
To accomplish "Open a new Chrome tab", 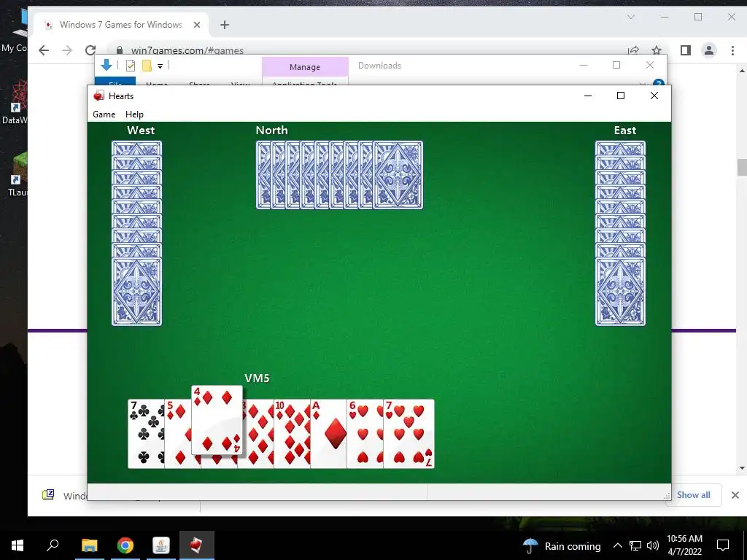I will pos(225,25).
